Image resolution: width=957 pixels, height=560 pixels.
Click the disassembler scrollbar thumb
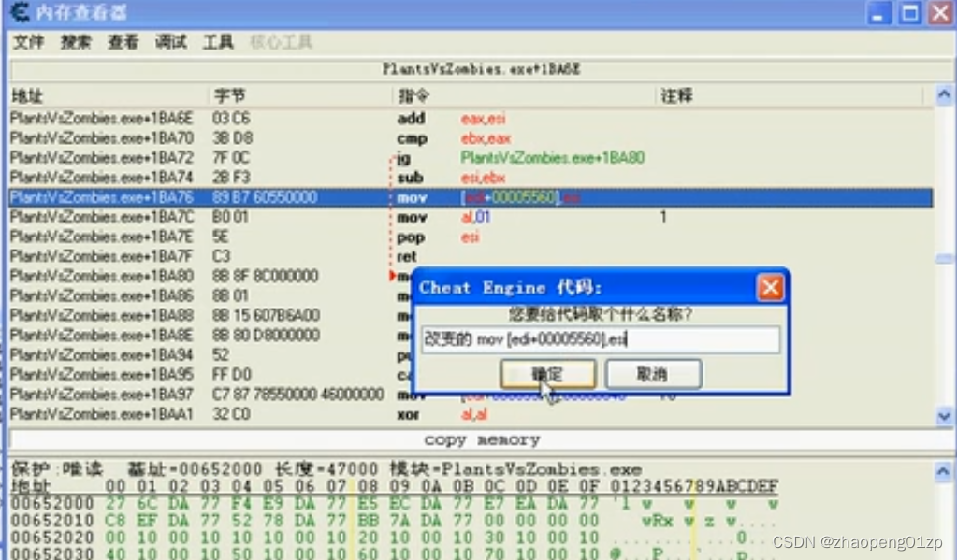944,259
